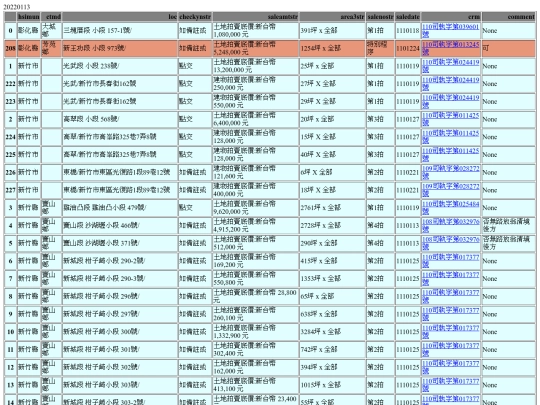
Task: Open the 017377 case link in row 10
Action: pos(450,332)
